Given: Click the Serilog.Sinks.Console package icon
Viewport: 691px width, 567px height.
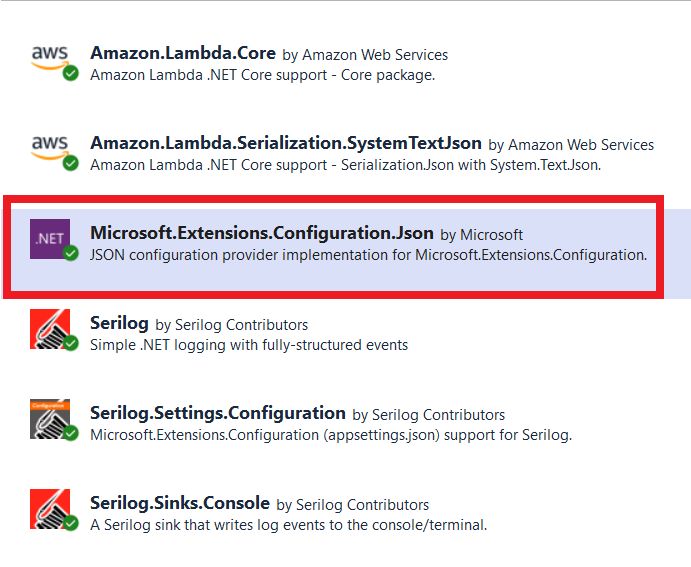Looking at the screenshot, I should [50, 508].
